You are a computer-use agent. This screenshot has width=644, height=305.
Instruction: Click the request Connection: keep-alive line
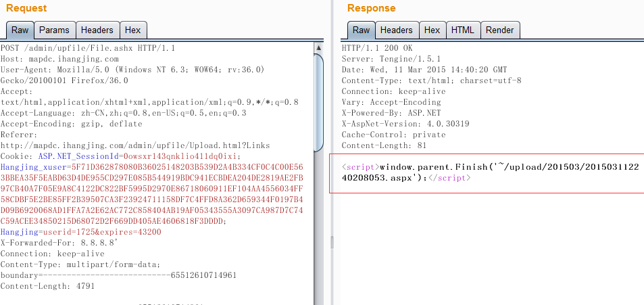[52, 254]
